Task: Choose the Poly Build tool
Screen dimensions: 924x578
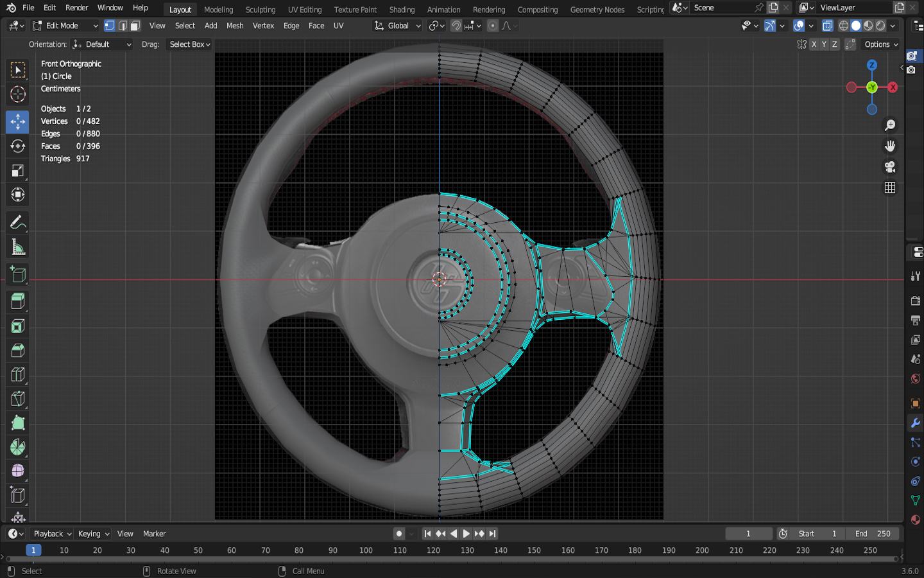Action: [x=18, y=423]
